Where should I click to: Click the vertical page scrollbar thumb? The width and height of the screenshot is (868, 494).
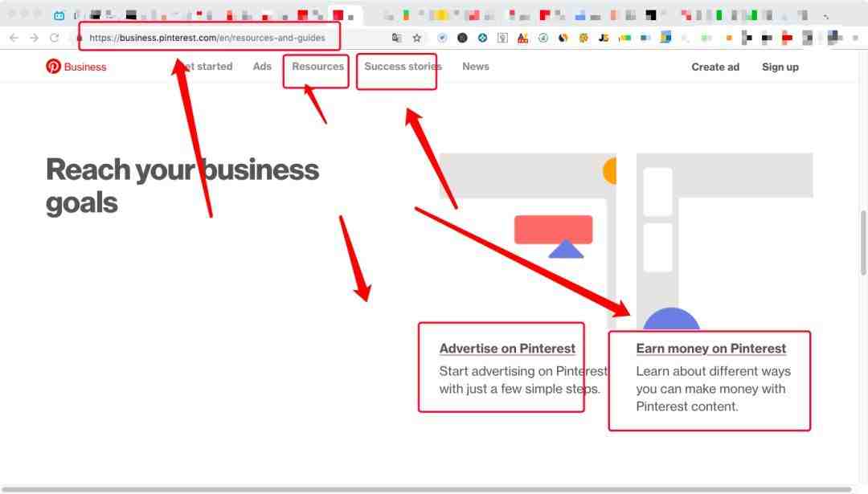tap(863, 243)
